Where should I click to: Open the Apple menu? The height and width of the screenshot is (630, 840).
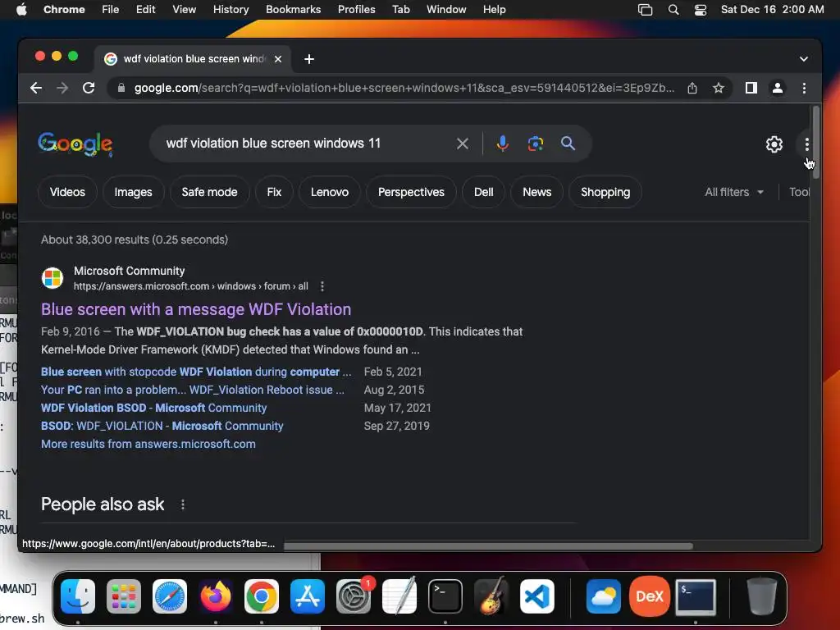pyautogui.click(x=21, y=10)
